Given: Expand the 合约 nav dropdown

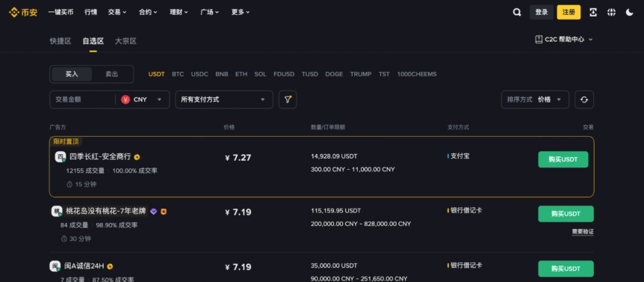Looking at the screenshot, I should click(148, 12).
